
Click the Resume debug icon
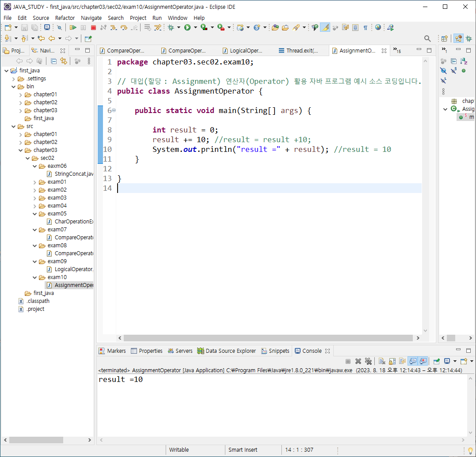click(x=73, y=27)
